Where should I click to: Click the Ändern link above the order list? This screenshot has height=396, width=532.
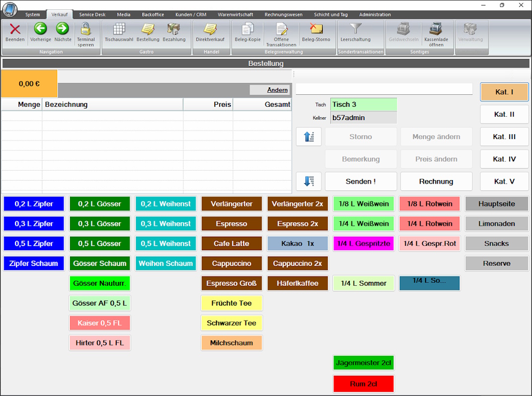pos(277,90)
